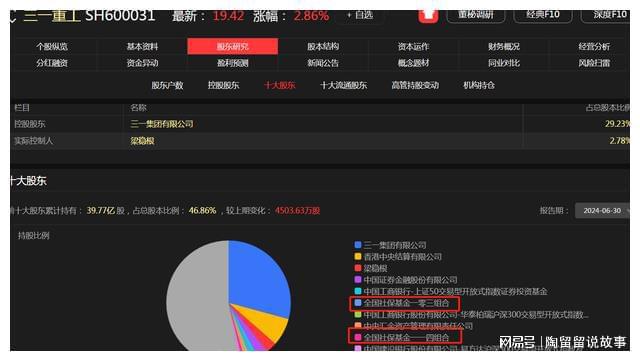Go to 风险扫雷 section
Viewport: 640px width, 361px height.
tap(594, 63)
